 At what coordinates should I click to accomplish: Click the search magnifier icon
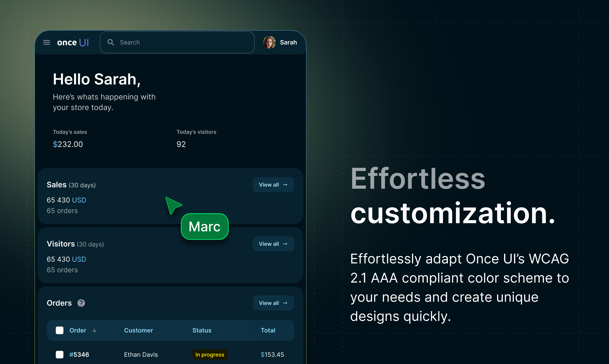tap(111, 42)
